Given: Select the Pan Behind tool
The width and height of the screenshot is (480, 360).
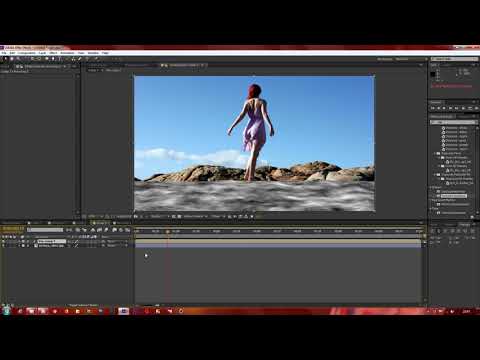Looking at the screenshot, I should pos(39,59).
